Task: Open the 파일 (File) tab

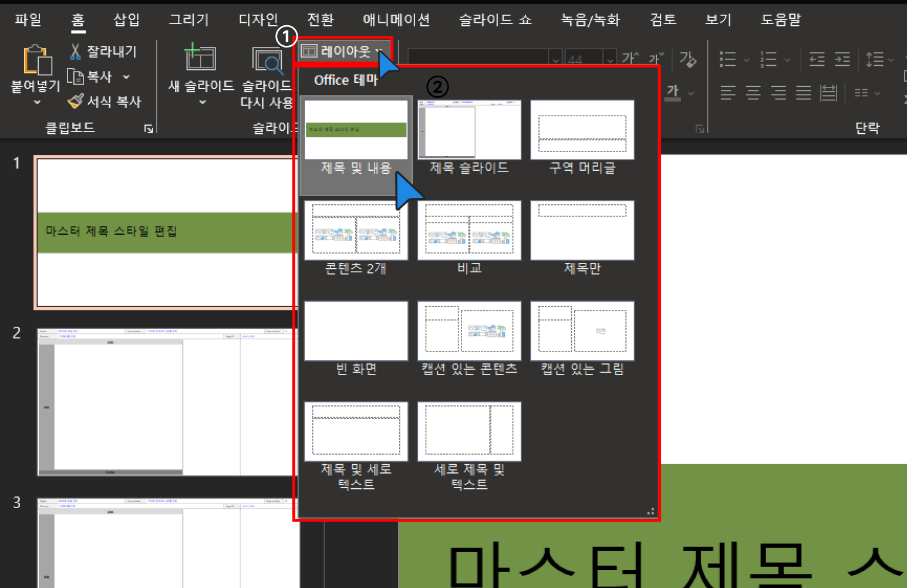Action: [x=28, y=20]
